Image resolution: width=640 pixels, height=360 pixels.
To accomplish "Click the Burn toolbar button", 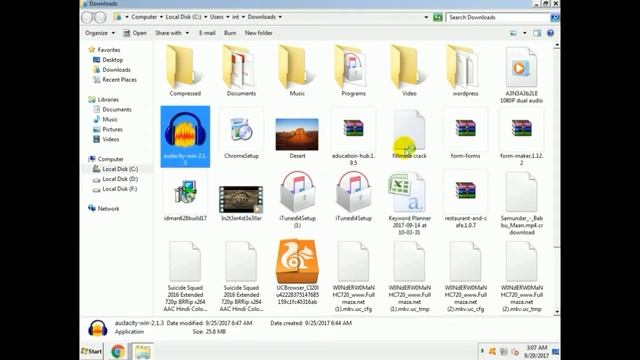I will pos(230,33).
